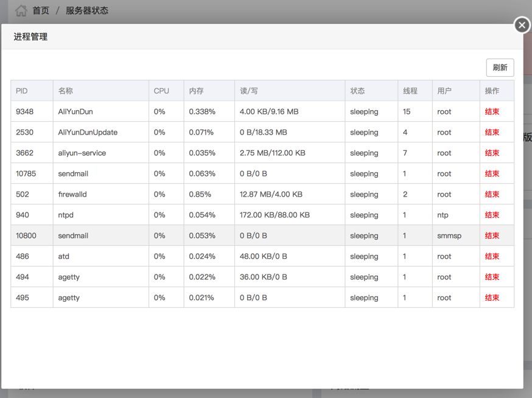The height and width of the screenshot is (398, 532).
Task: Click the PID column header
Action: [x=22, y=91]
